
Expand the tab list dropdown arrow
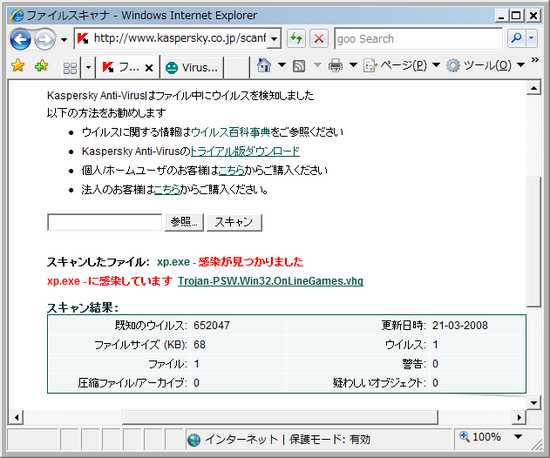(x=88, y=67)
